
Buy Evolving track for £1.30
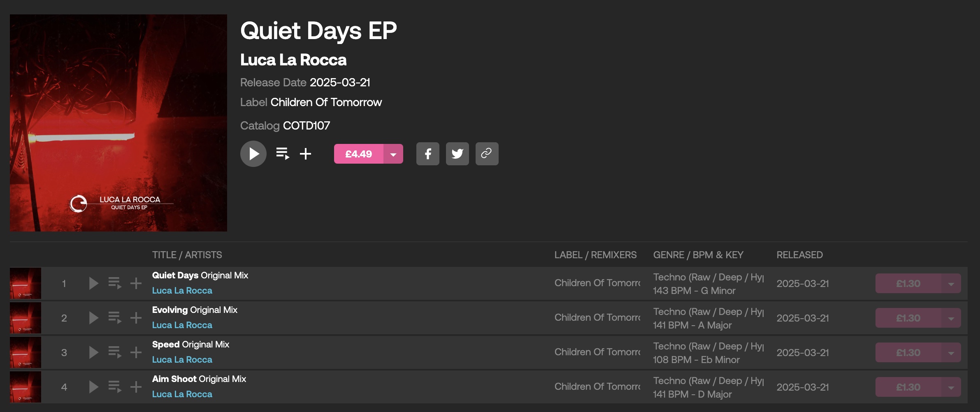tap(908, 318)
